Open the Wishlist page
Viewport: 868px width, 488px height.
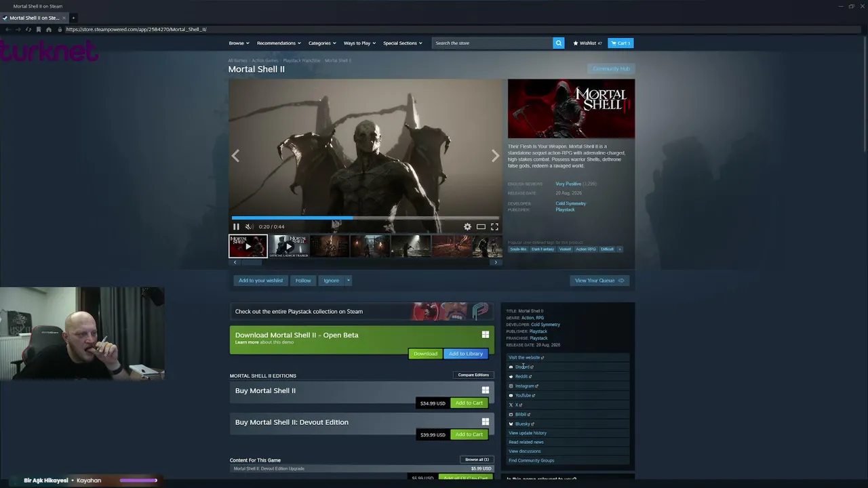[587, 43]
